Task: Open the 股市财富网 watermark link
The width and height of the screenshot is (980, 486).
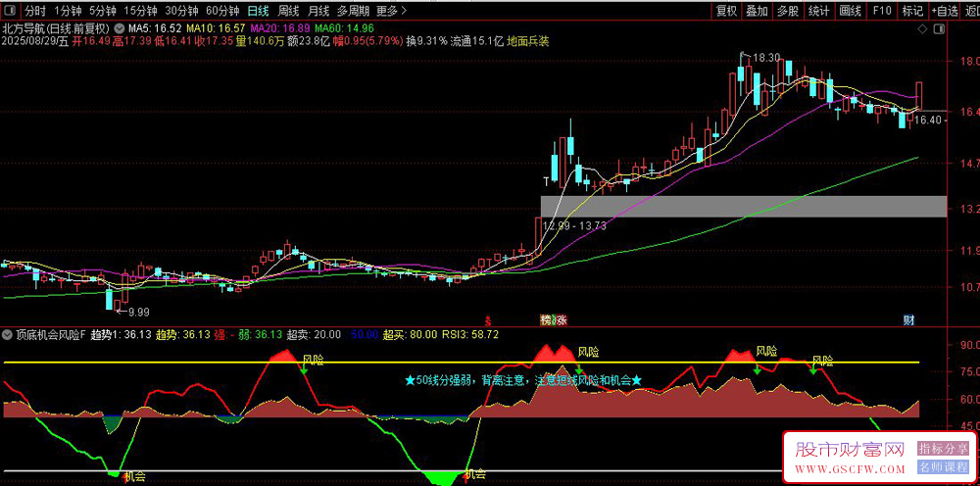Action: [850, 458]
